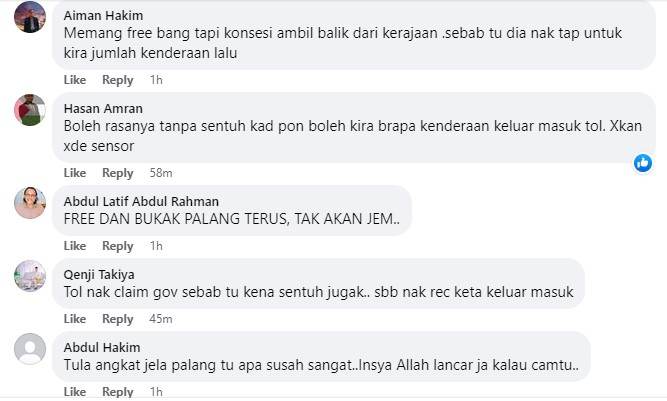Image resolution: width=667 pixels, height=401 pixels.
Task: Reply to Hasan Amran's comment
Action: click(117, 173)
